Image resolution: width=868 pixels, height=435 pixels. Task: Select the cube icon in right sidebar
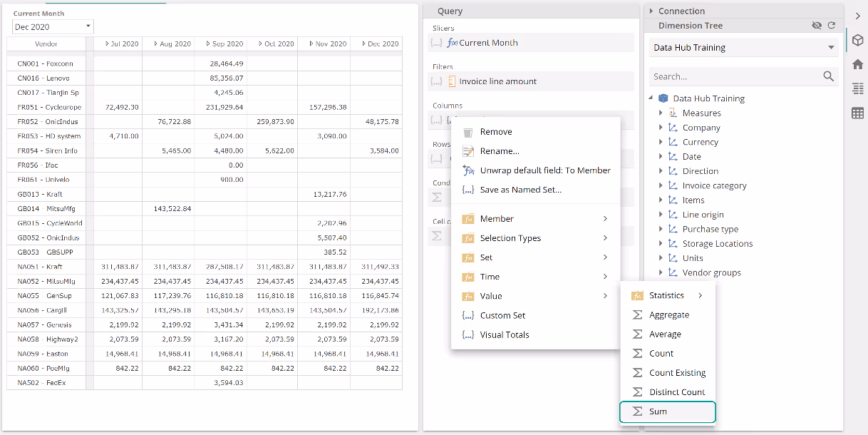tap(857, 40)
